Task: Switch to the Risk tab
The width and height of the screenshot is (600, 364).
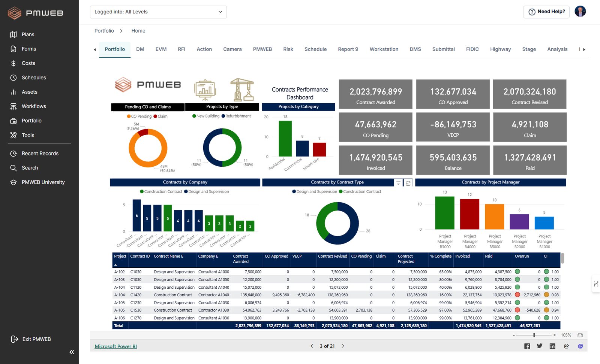Action: click(x=288, y=49)
